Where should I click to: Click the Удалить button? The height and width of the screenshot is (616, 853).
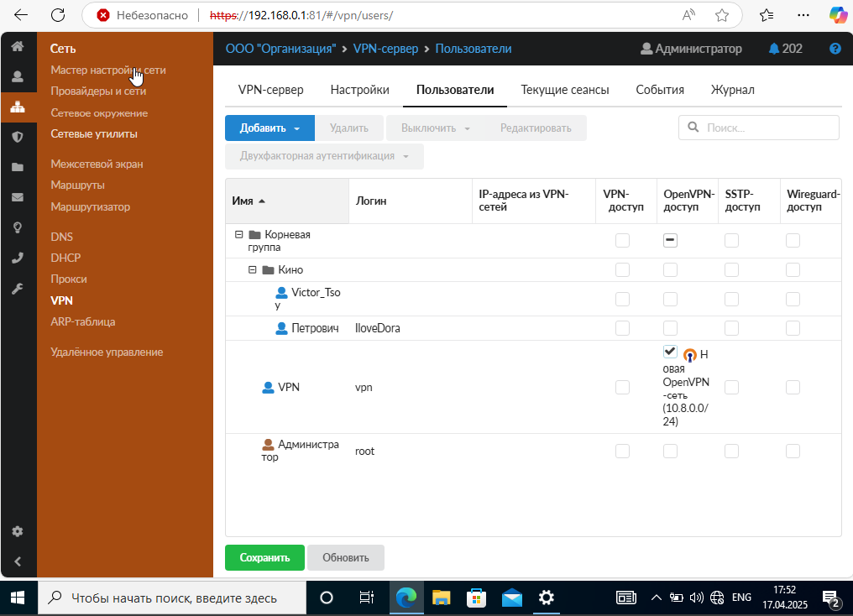pyautogui.click(x=349, y=128)
